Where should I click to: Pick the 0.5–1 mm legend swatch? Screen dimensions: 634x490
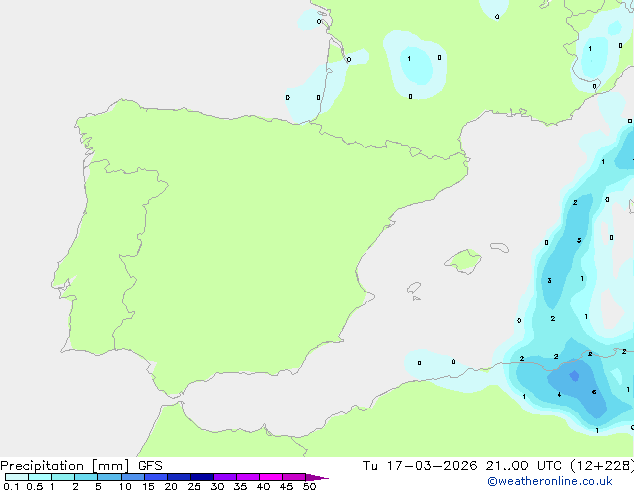[x=40, y=477]
